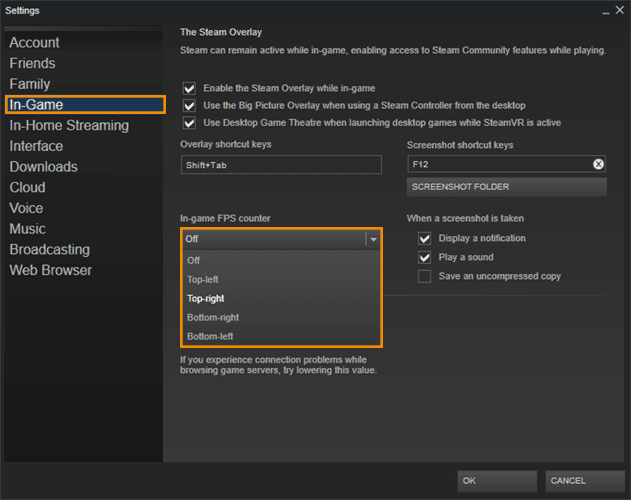Clear the F12 screenshot shortcut key
The image size is (631, 500).
coord(598,164)
